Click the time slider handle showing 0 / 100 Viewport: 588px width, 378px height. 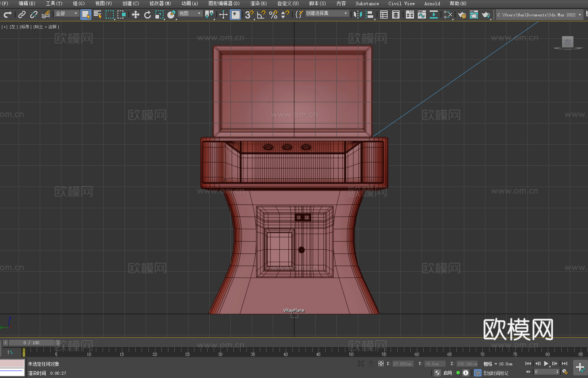coord(32,343)
